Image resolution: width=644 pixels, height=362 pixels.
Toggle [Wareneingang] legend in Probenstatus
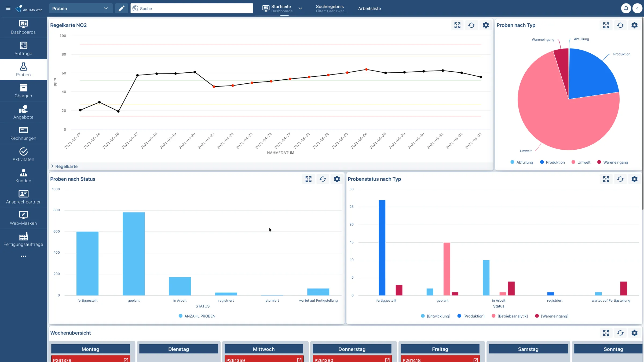(552, 316)
